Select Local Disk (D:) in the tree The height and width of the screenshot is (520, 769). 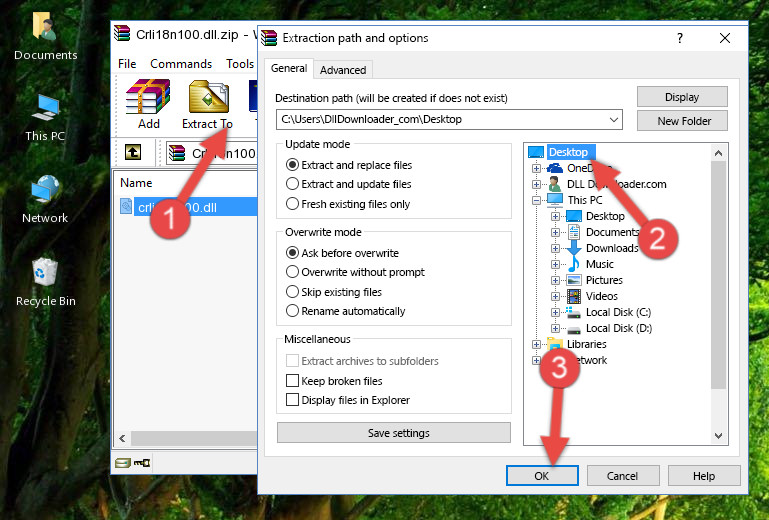609,328
